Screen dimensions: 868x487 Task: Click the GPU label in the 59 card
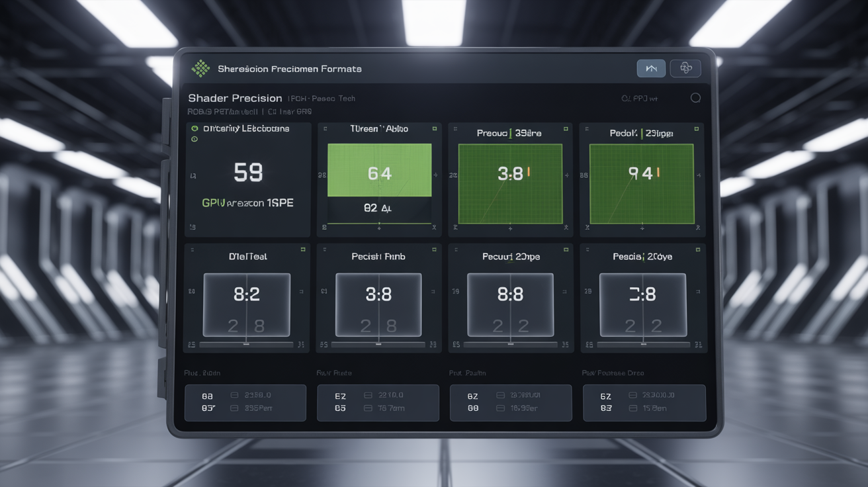click(x=214, y=203)
